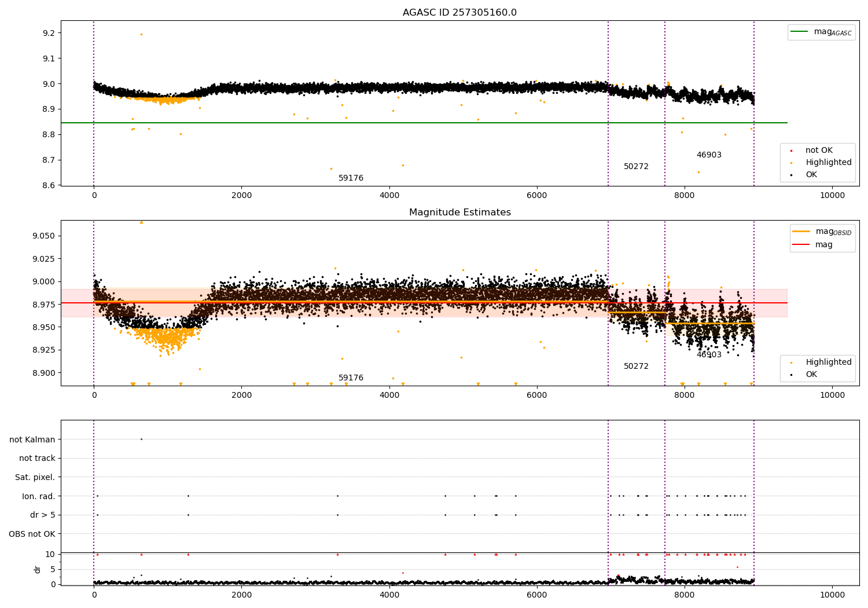Click the 'Ion. rad.' row label
868x608 pixels.
[39, 496]
